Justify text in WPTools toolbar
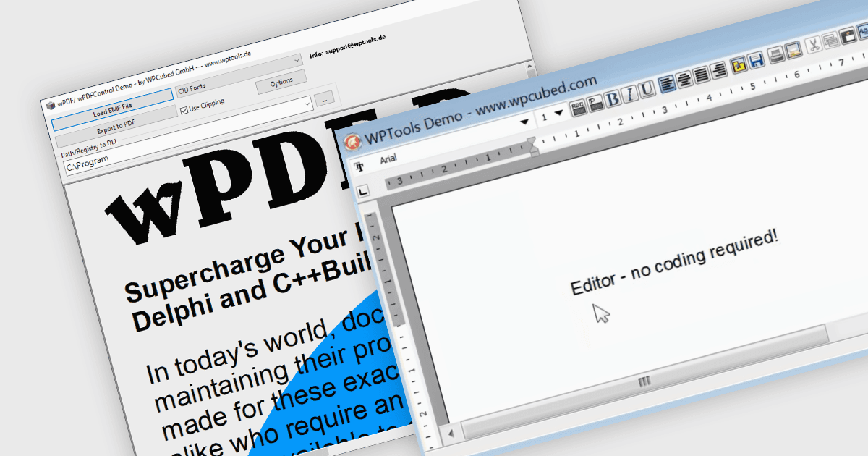 [x=702, y=74]
